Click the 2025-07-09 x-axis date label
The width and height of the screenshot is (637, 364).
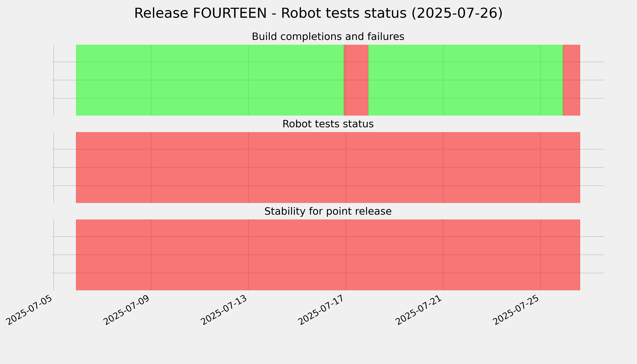(127, 310)
